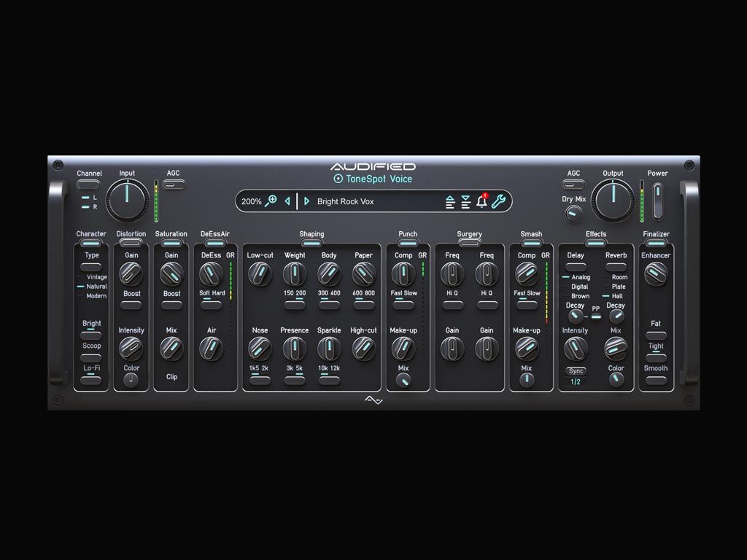Click the High-cut knob
This screenshot has width=747, height=560.
(363, 349)
